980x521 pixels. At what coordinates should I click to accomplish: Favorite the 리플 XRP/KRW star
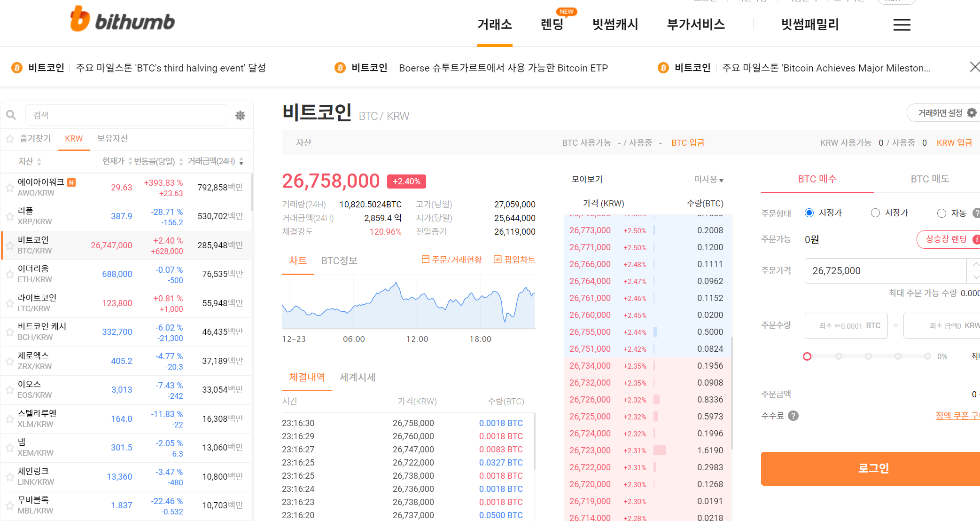pos(9,216)
